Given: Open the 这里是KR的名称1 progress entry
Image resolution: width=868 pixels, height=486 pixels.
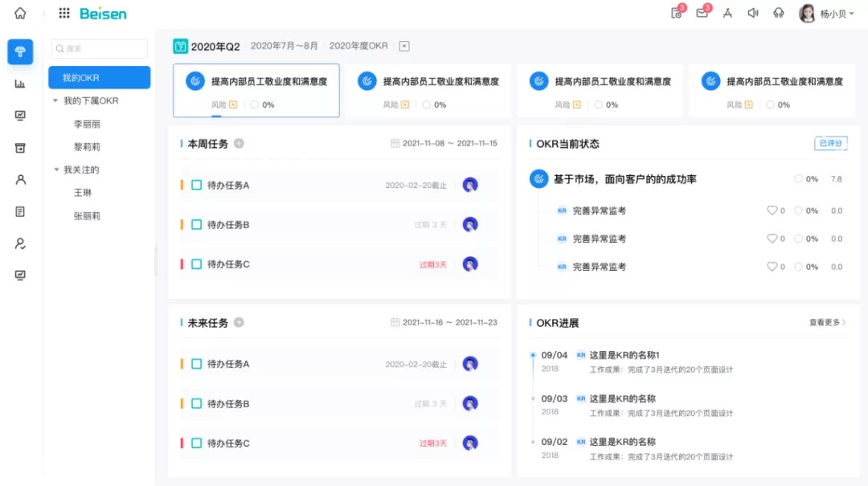Looking at the screenshot, I should tap(624, 355).
